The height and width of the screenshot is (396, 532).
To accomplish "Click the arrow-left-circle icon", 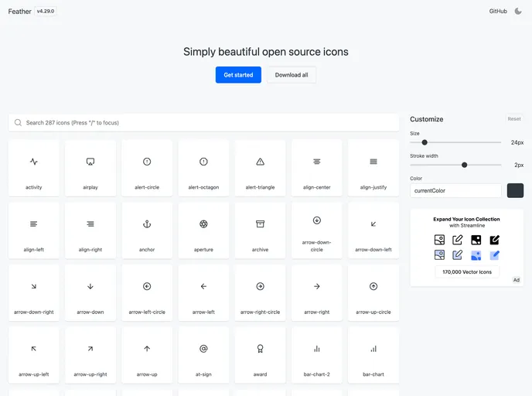I will click(x=147, y=292).
